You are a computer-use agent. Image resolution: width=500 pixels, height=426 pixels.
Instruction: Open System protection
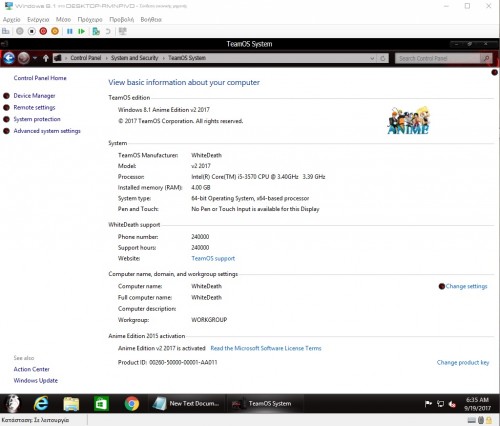tap(37, 119)
